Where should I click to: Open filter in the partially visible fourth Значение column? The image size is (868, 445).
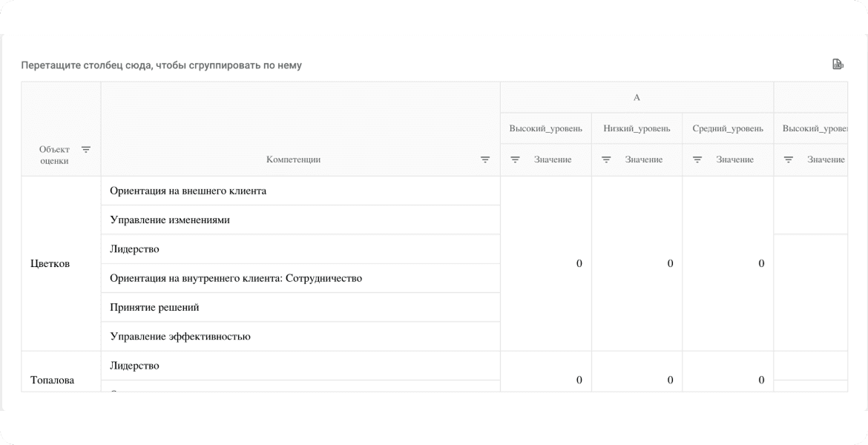tap(789, 159)
